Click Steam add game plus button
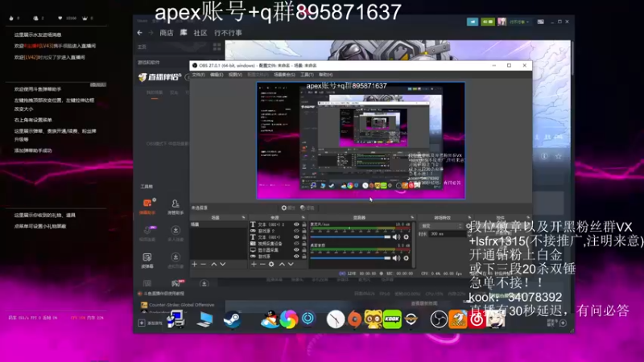This screenshot has height=362, width=644. (x=142, y=323)
